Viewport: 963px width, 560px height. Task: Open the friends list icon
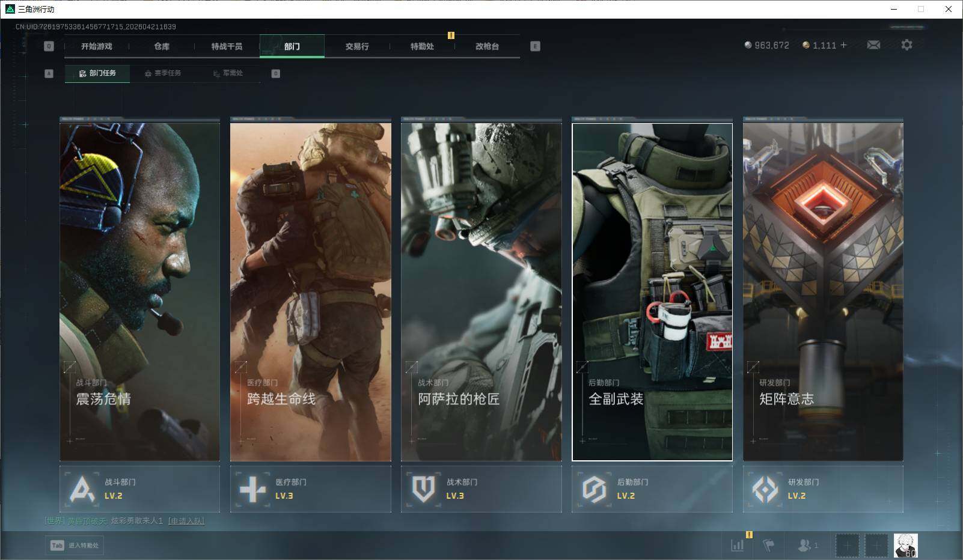804,545
